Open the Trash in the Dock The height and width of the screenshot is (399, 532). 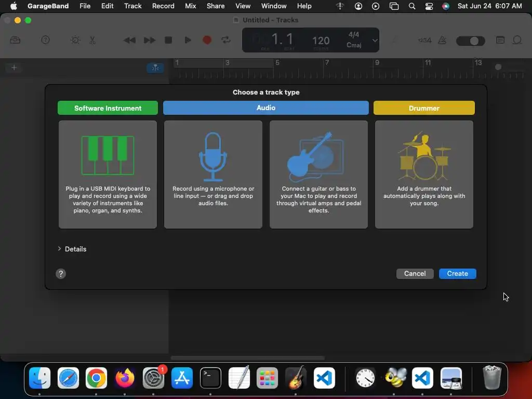[492, 378]
